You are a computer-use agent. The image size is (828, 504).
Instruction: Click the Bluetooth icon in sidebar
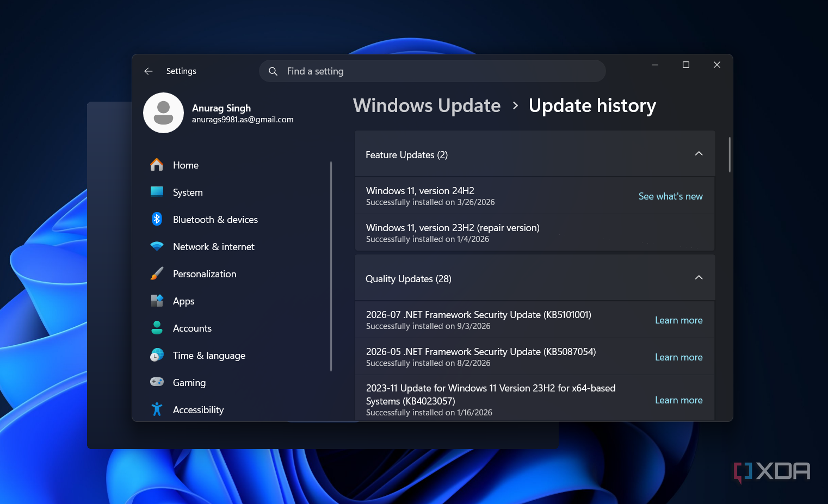click(x=157, y=219)
